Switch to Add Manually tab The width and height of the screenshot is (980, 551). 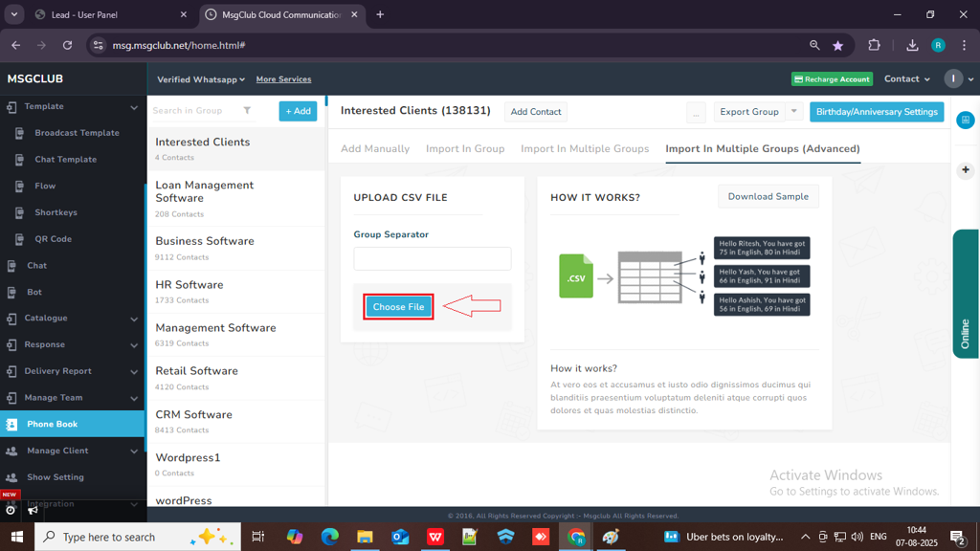(375, 148)
